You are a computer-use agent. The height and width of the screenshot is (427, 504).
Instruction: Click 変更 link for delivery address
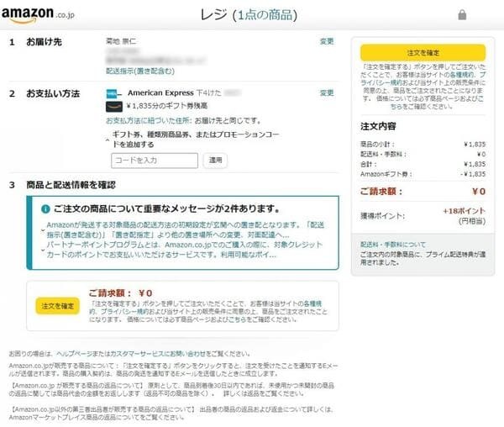[x=327, y=41]
